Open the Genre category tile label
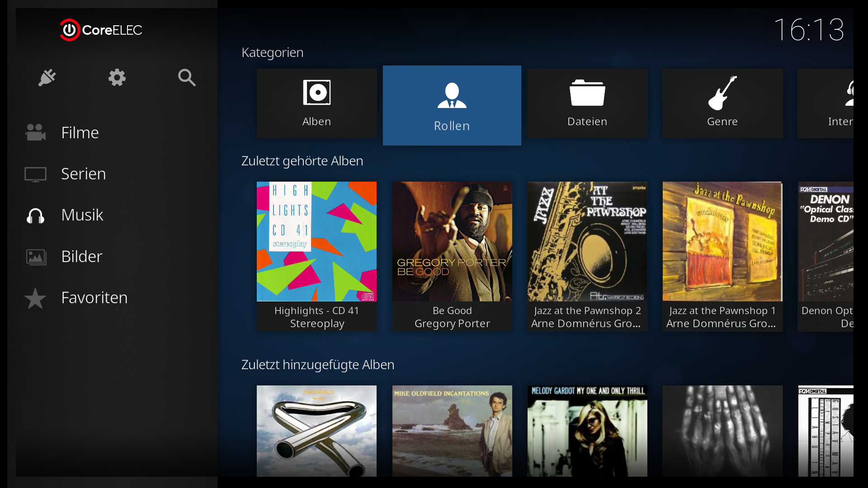The image size is (868, 488). (x=722, y=122)
